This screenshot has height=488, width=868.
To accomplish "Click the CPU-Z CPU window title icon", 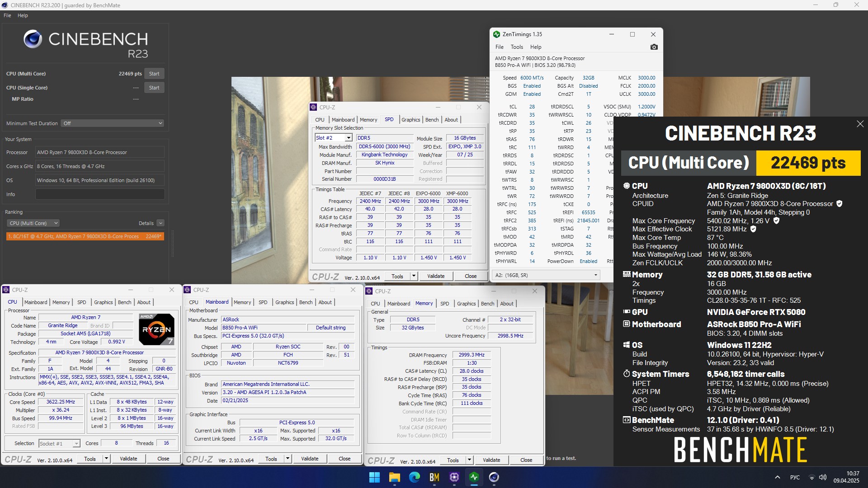I will tap(6, 290).
